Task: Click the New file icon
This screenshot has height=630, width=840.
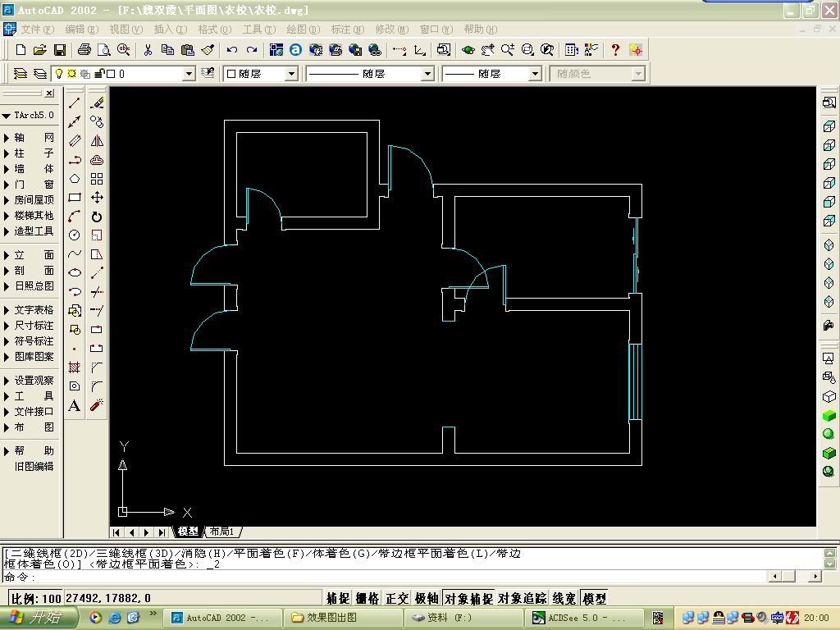Action: [21, 50]
